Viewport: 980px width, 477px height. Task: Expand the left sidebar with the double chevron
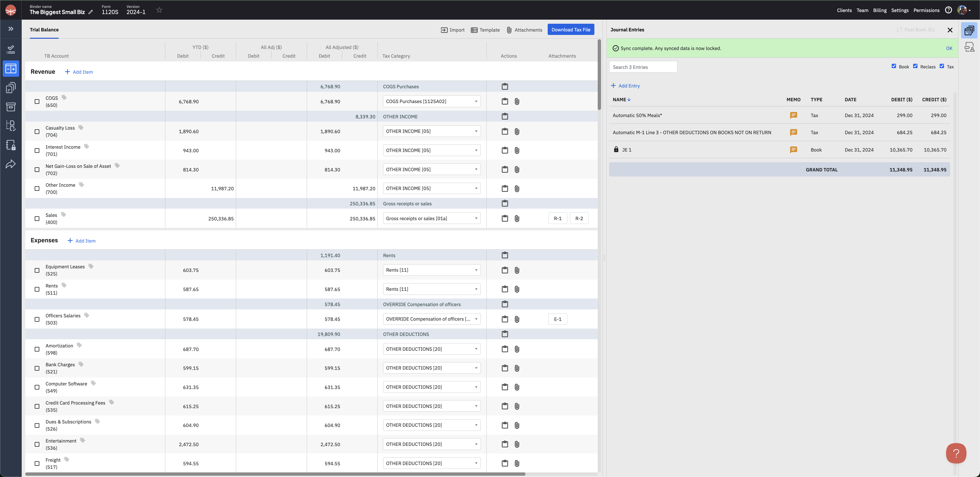11,29
